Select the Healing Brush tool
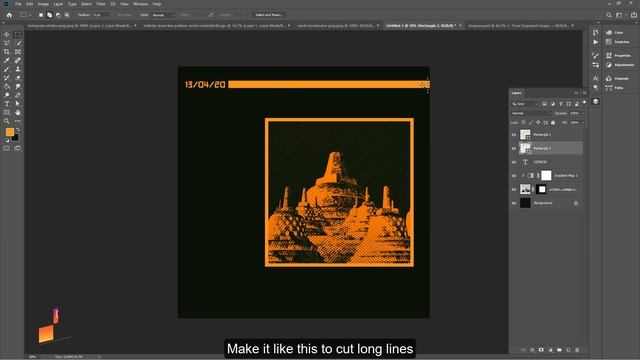The height and width of the screenshot is (360, 640). [x=18, y=60]
